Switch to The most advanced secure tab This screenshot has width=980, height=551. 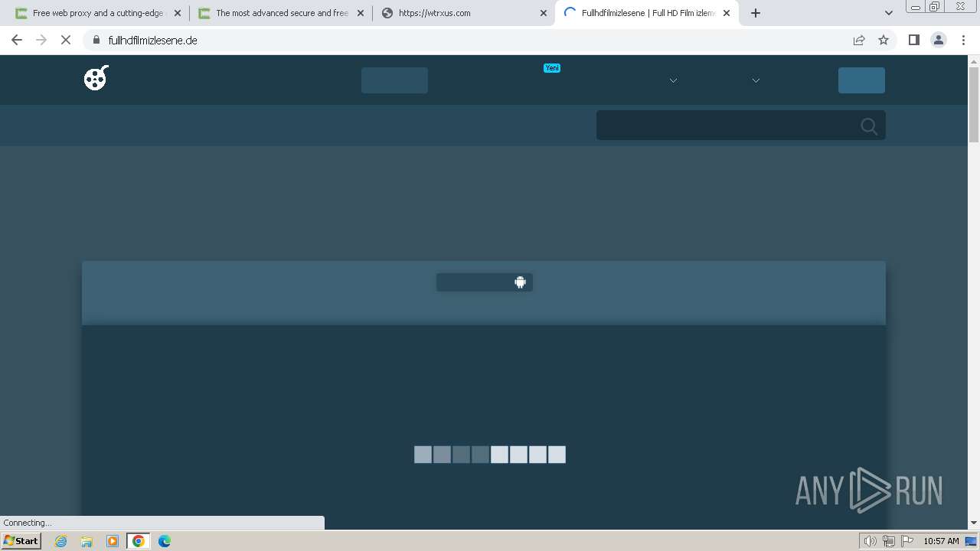click(280, 13)
